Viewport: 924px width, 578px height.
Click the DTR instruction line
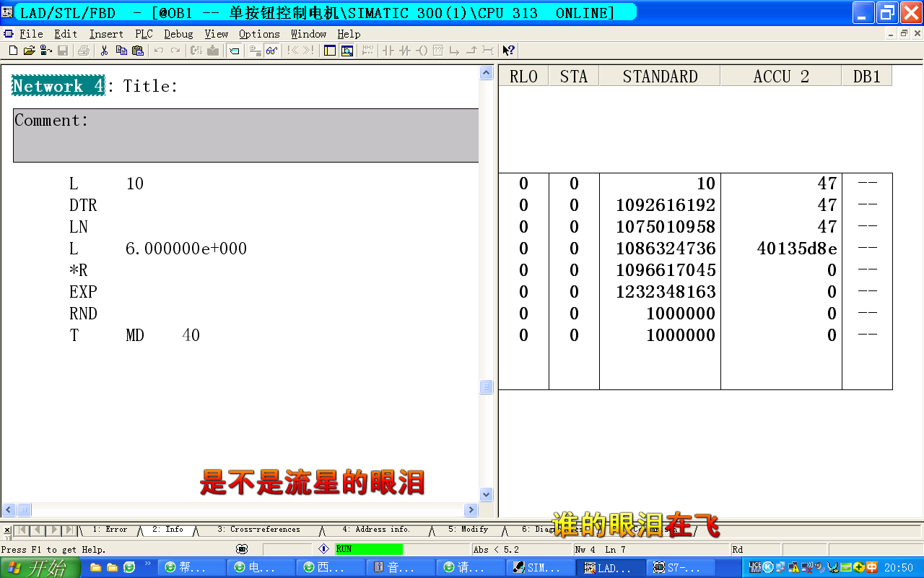83,205
